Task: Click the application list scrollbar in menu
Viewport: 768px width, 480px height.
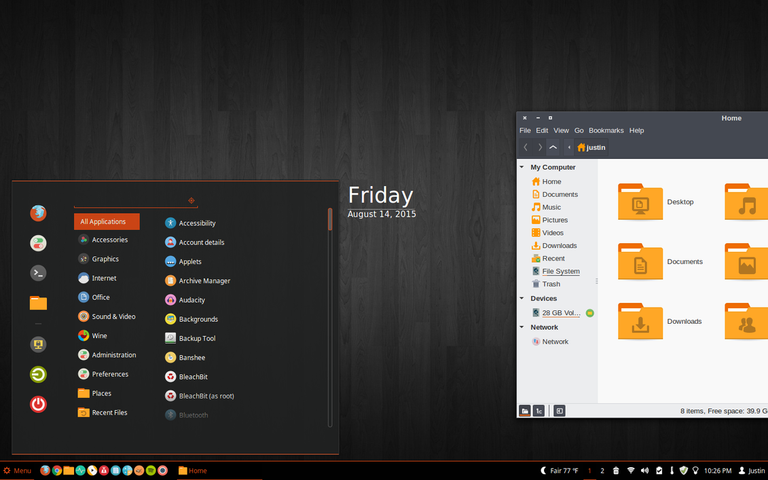Action: [330, 317]
